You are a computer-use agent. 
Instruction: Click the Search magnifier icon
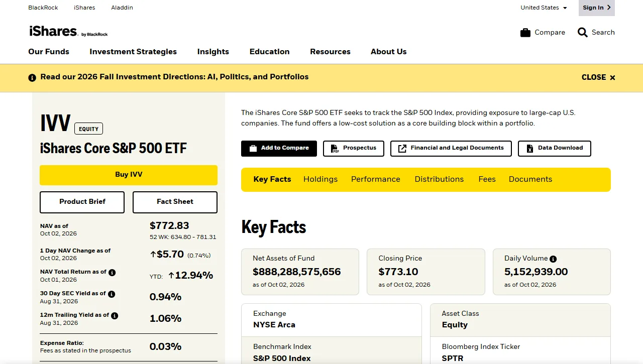(x=582, y=33)
